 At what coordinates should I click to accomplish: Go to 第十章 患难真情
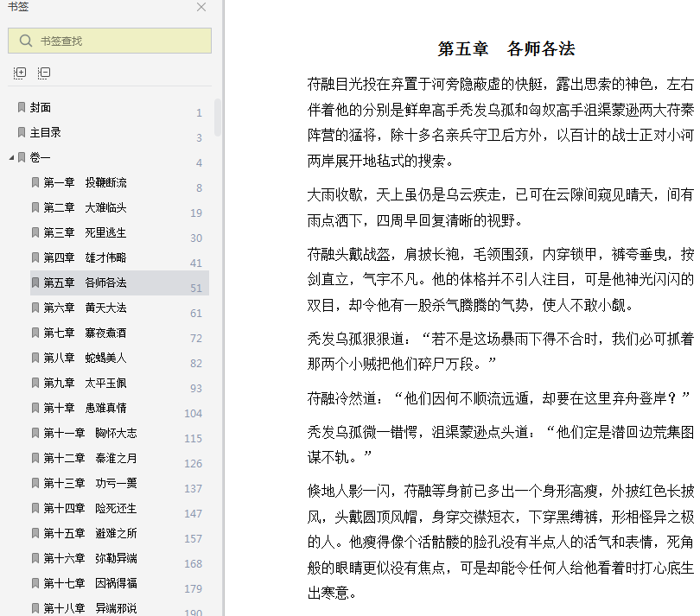pos(85,408)
